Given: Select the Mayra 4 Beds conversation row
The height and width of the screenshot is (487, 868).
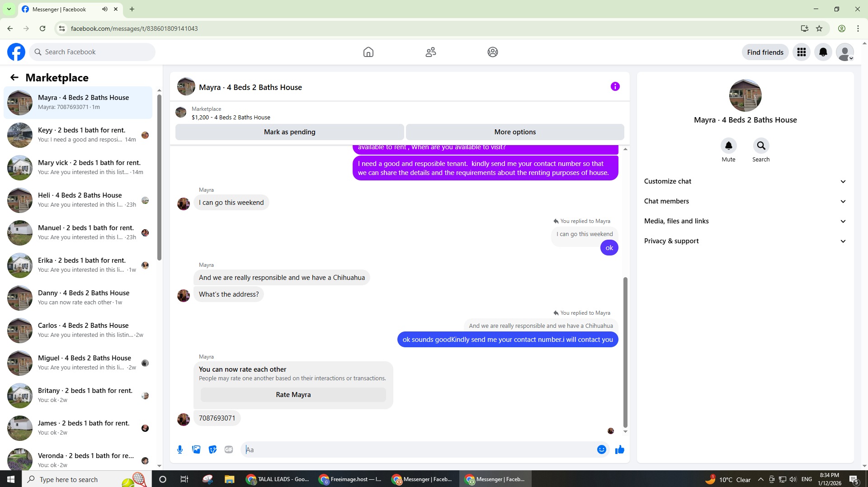Looking at the screenshot, I should [78, 102].
